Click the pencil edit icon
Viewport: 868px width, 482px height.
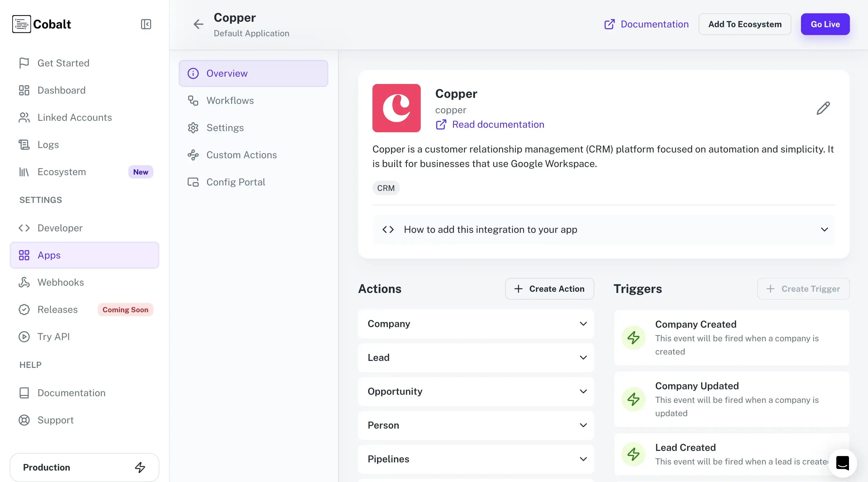click(x=823, y=108)
